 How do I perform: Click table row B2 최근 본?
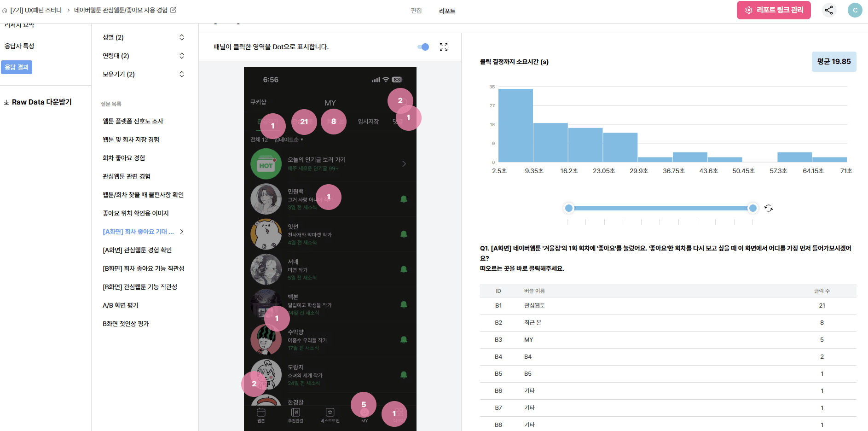coord(668,323)
